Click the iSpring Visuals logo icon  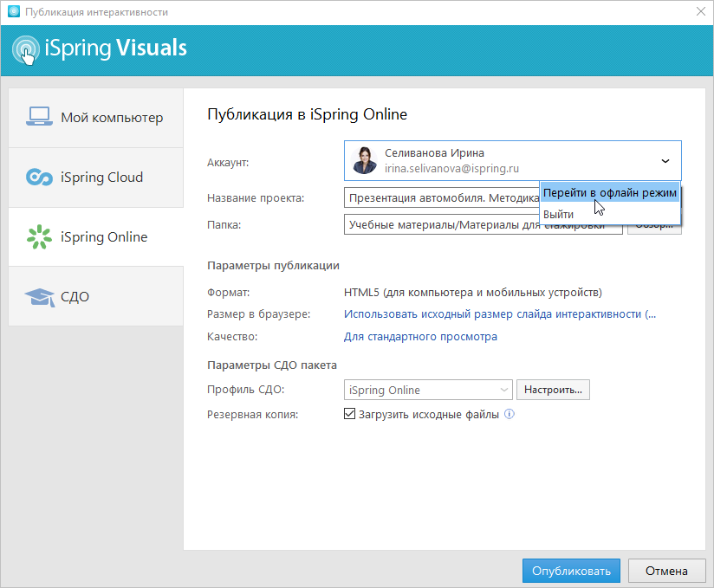tap(25, 49)
